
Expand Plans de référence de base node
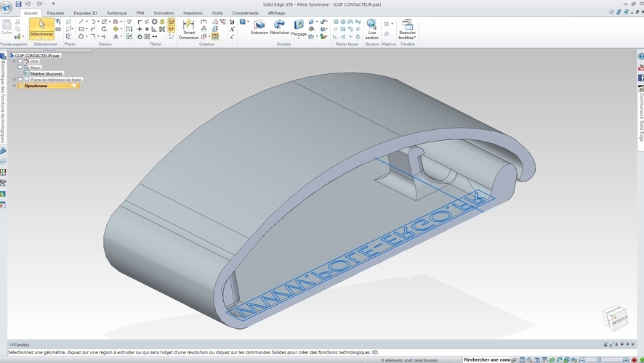click(x=14, y=80)
